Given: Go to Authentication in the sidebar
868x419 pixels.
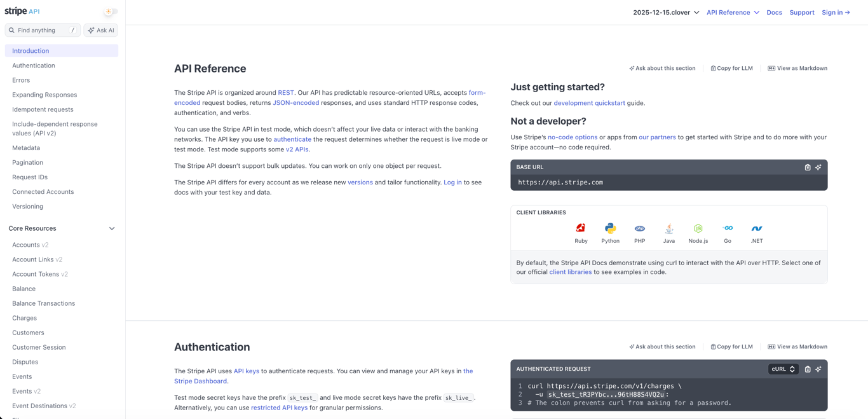Looking at the screenshot, I should coord(34,65).
